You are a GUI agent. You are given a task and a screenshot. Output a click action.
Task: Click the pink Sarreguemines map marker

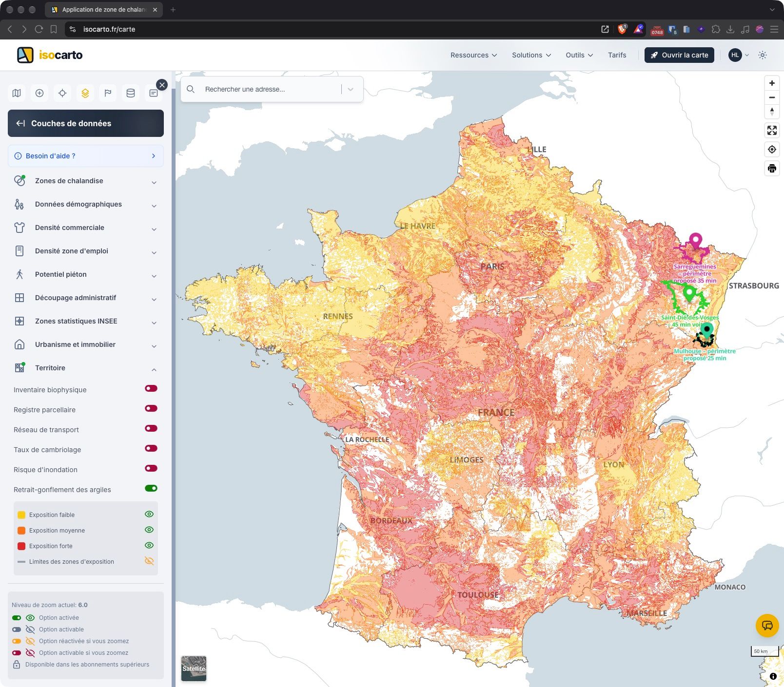[x=695, y=241]
